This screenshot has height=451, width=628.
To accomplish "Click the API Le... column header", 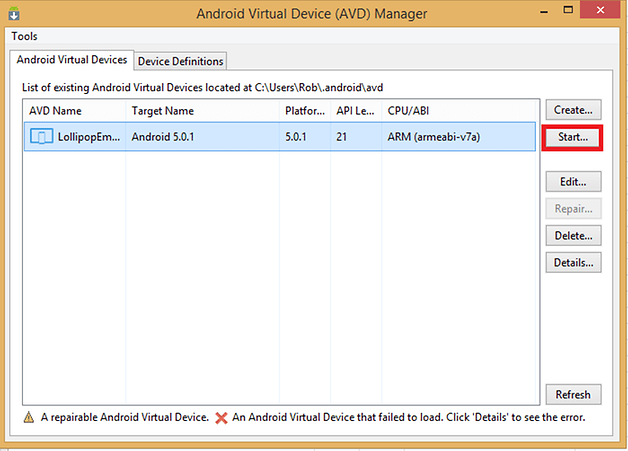I will (356, 111).
